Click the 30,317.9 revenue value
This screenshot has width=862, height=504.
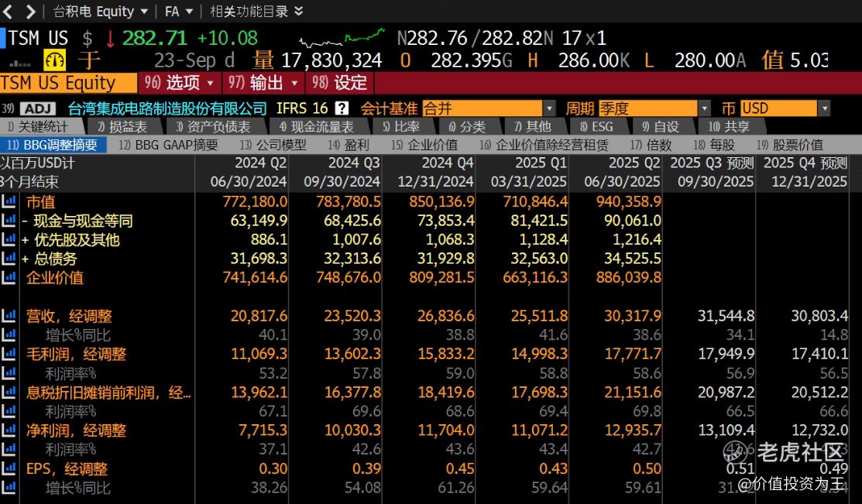click(x=633, y=316)
